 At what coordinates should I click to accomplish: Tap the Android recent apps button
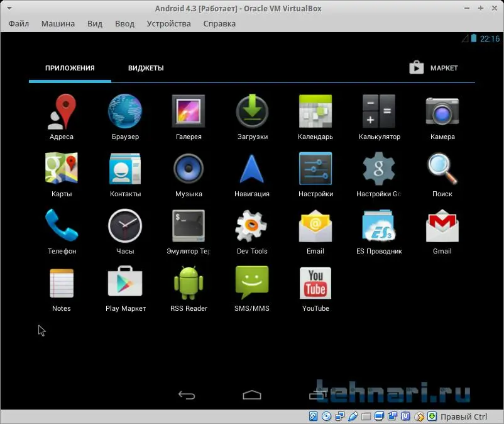pyautogui.click(x=317, y=394)
